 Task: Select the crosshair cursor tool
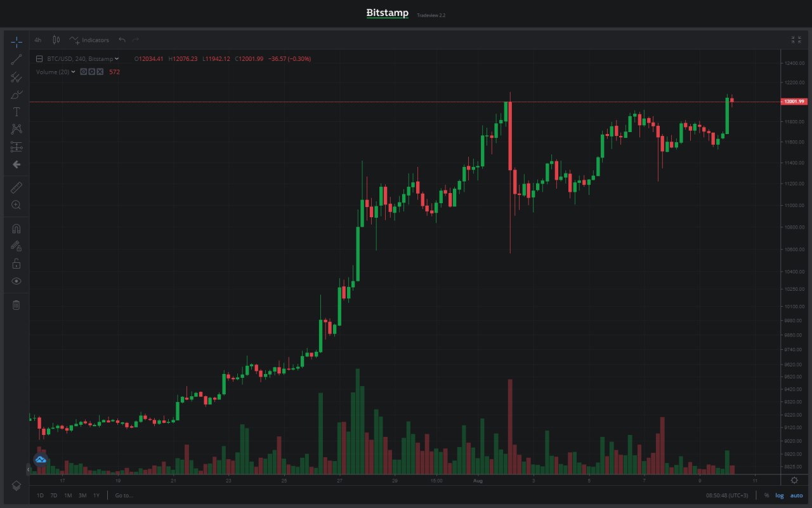[16, 42]
